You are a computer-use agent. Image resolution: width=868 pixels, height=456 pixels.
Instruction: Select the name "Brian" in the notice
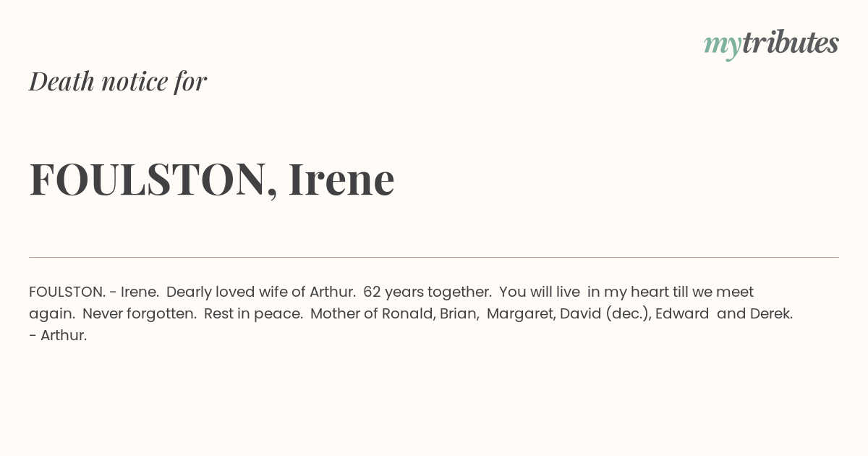(459, 313)
